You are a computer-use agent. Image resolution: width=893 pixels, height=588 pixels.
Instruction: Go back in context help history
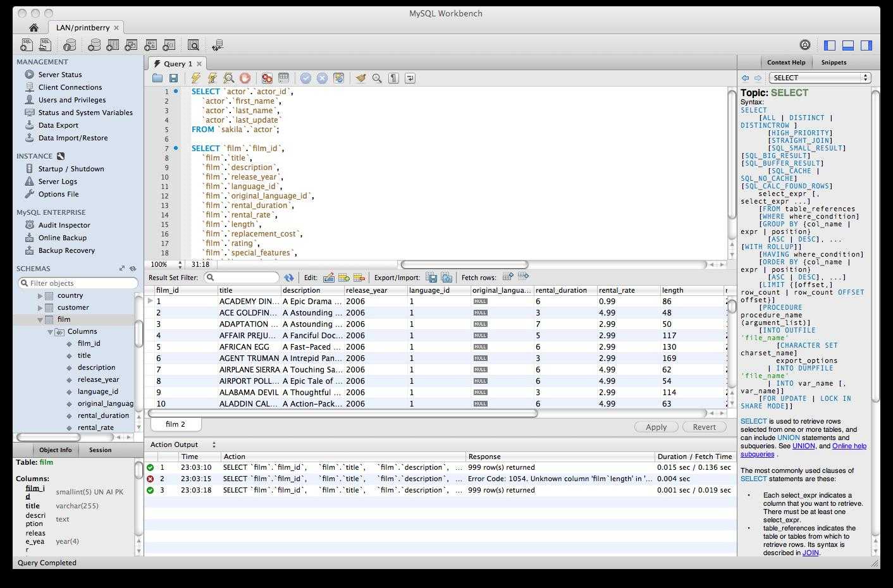pyautogui.click(x=745, y=78)
